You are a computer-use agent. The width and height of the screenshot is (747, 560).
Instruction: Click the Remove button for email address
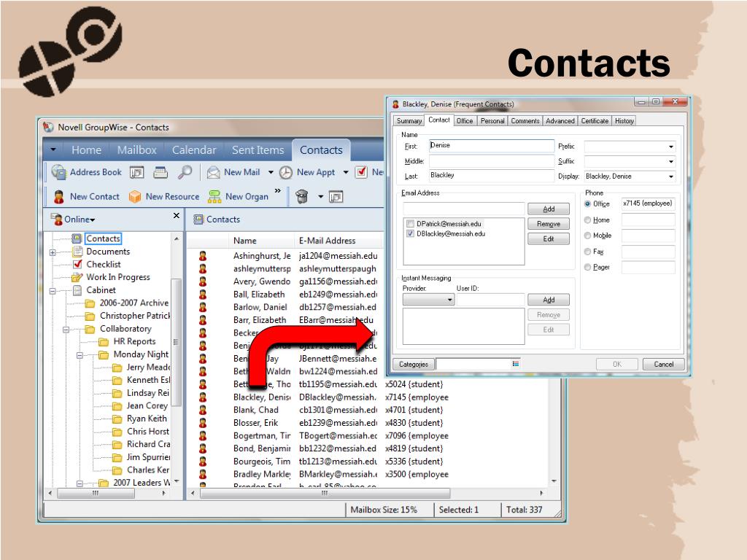pyautogui.click(x=549, y=224)
